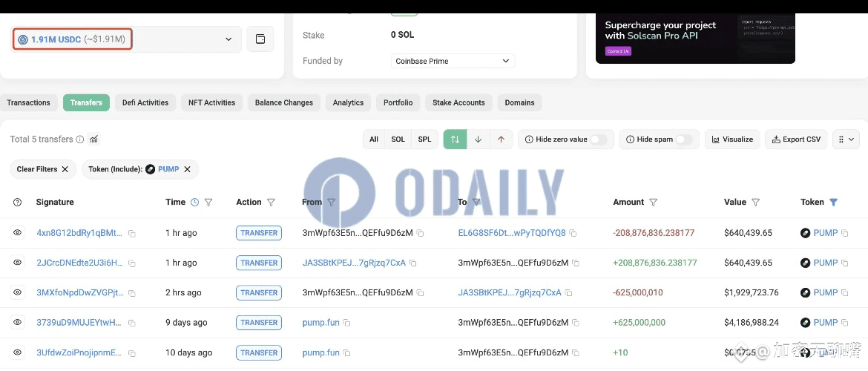This screenshot has width=868, height=371.
Task: Copy pump.fun address in 10 days ago row
Action: [x=346, y=352]
